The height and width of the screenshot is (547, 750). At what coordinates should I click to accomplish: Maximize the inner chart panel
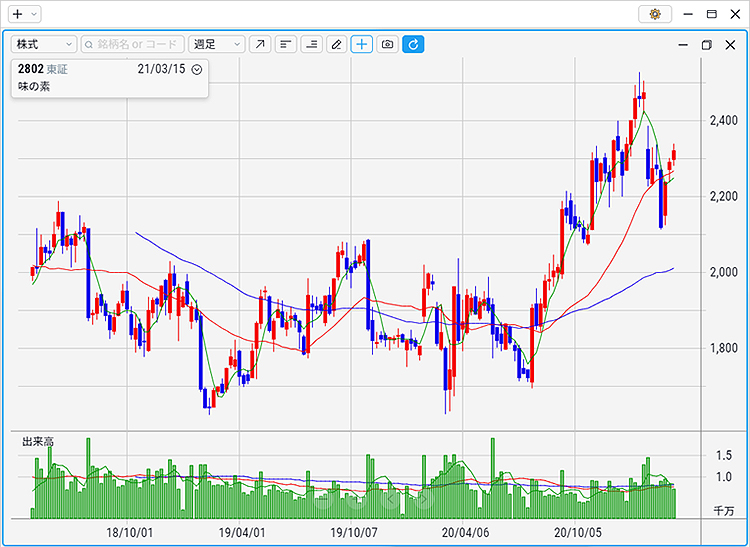(x=706, y=45)
